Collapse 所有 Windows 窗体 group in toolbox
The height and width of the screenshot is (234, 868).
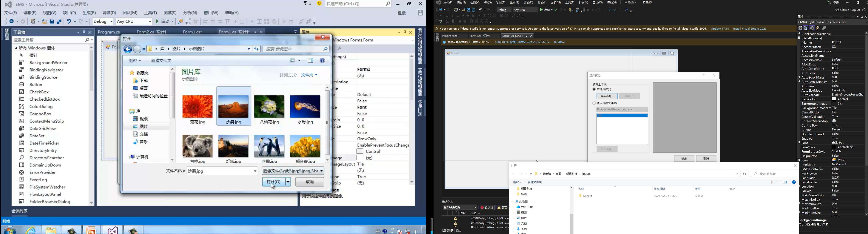coord(16,48)
